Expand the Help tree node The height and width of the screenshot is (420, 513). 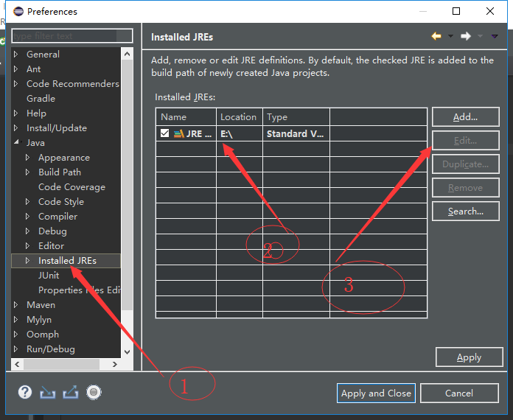click(15, 113)
